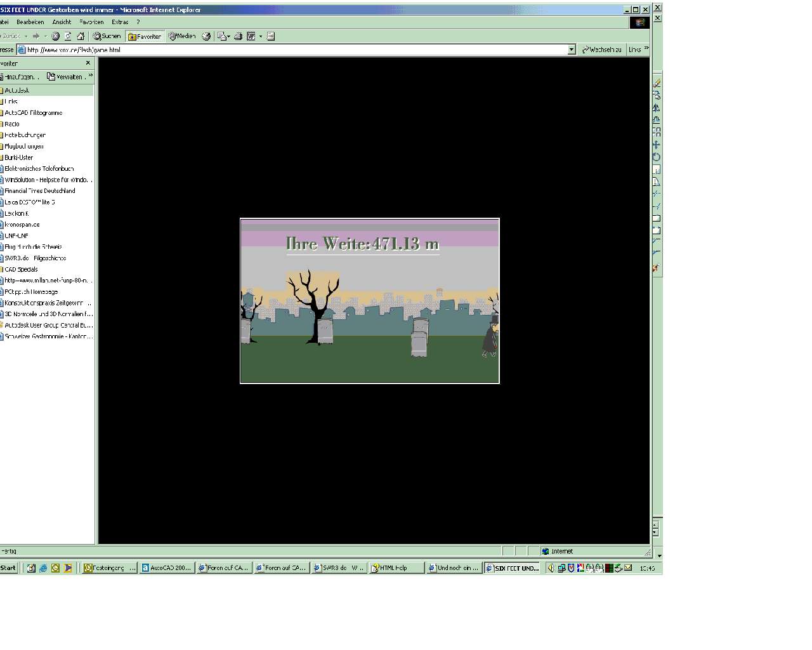
Task: Open the ? help menu
Action: [138, 22]
